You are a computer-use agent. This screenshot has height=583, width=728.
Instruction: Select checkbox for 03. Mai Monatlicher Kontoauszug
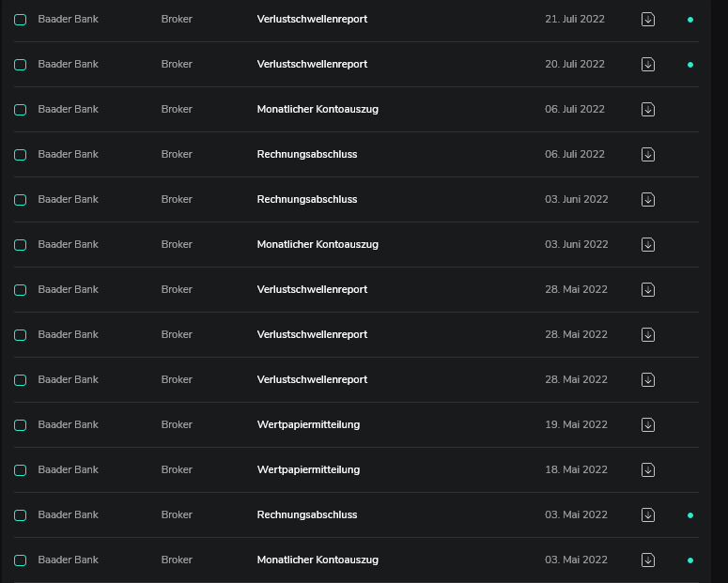20,560
